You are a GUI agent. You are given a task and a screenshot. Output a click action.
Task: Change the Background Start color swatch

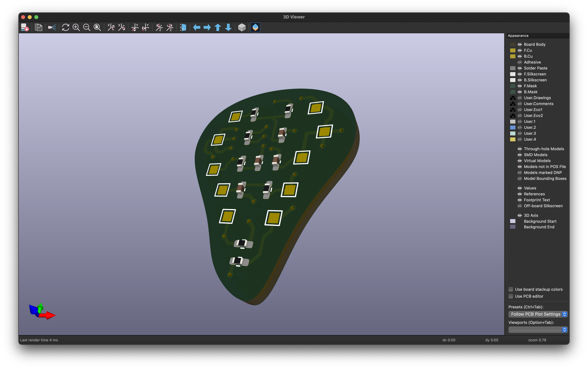coord(513,221)
